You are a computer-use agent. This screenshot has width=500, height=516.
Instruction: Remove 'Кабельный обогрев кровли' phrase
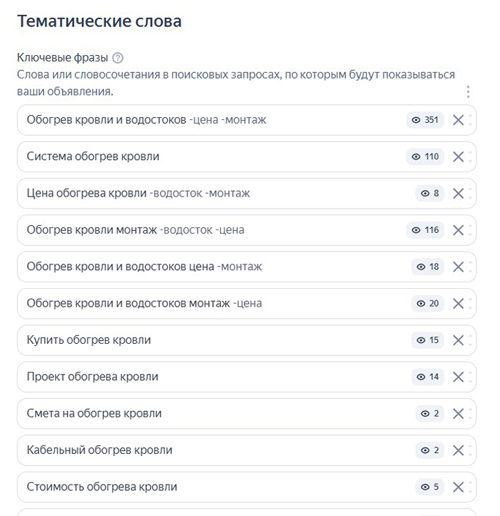click(x=458, y=450)
